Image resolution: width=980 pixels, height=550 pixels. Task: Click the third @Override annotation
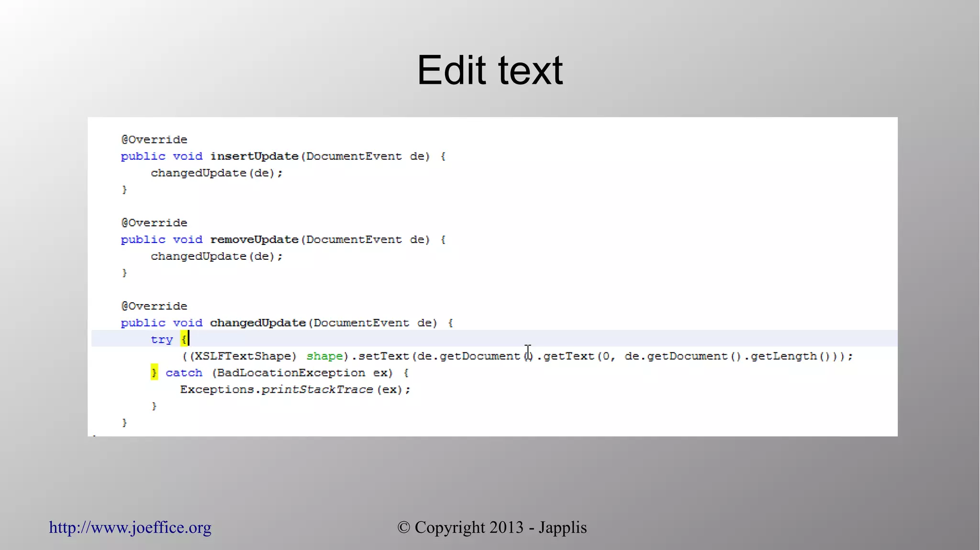tap(154, 306)
